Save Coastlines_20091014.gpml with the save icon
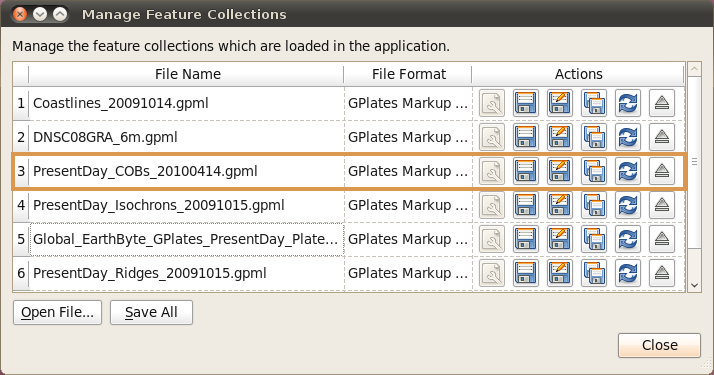The height and width of the screenshot is (375, 714). coord(526,103)
